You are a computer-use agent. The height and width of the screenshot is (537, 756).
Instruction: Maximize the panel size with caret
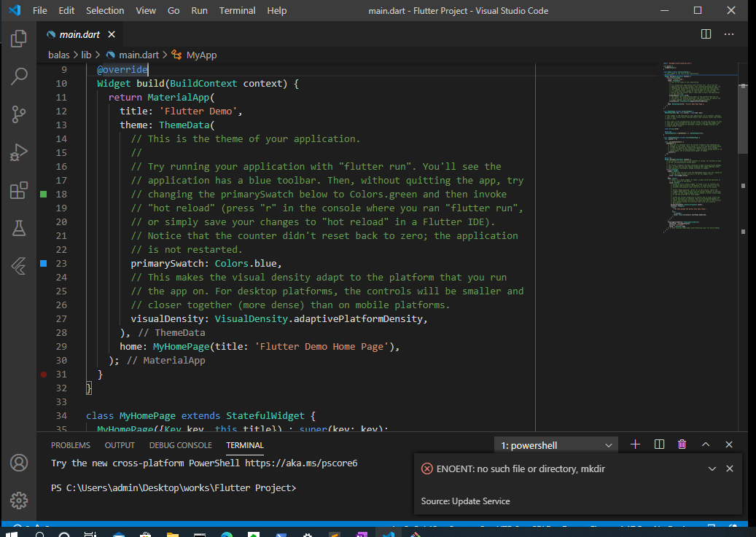tap(706, 444)
